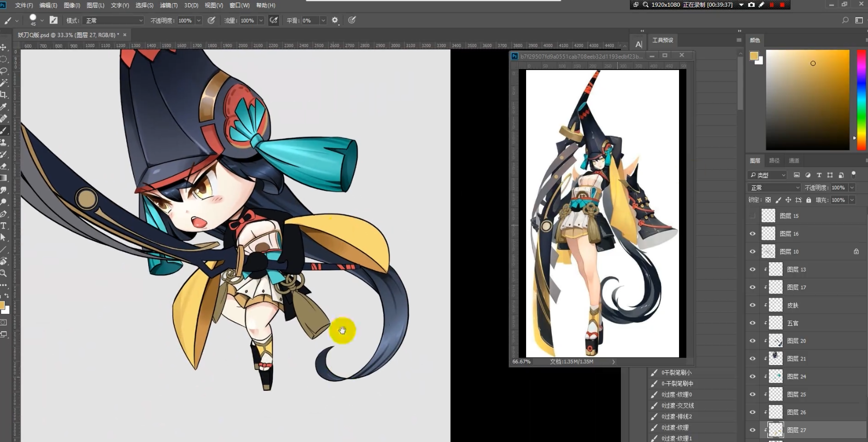Hide layer 图层 10
The width and height of the screenshot is (868, 442).
pyautogui.click(x=753, y=252)
